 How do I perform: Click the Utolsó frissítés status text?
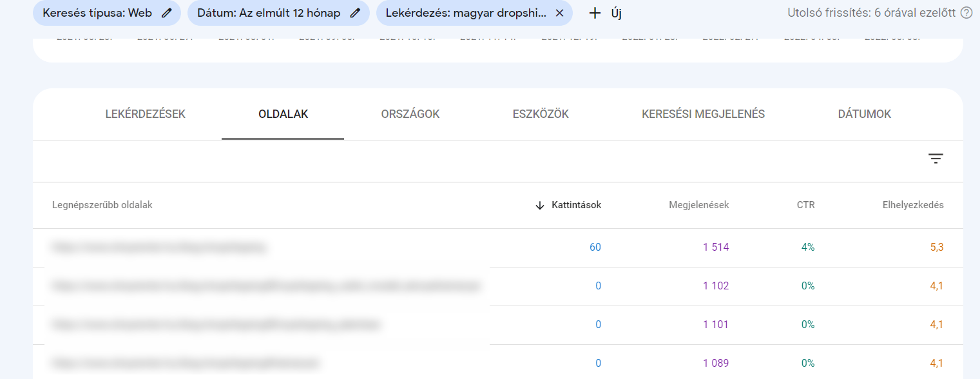tap(872, 13)
